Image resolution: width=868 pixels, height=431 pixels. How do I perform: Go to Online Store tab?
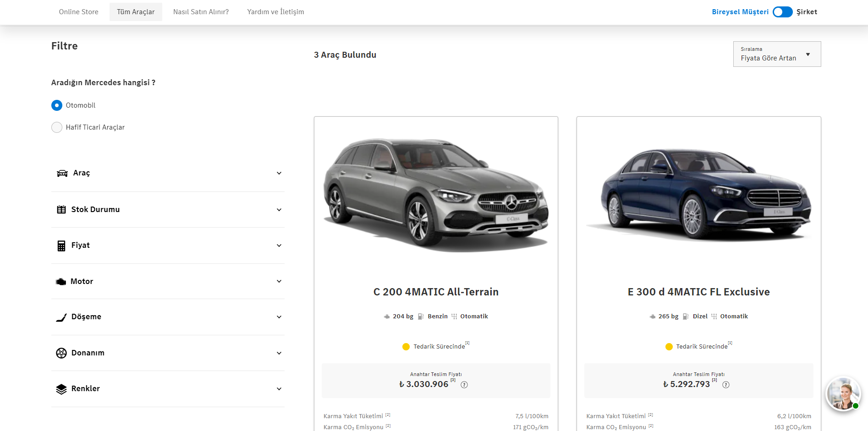(x=79, y=12)
